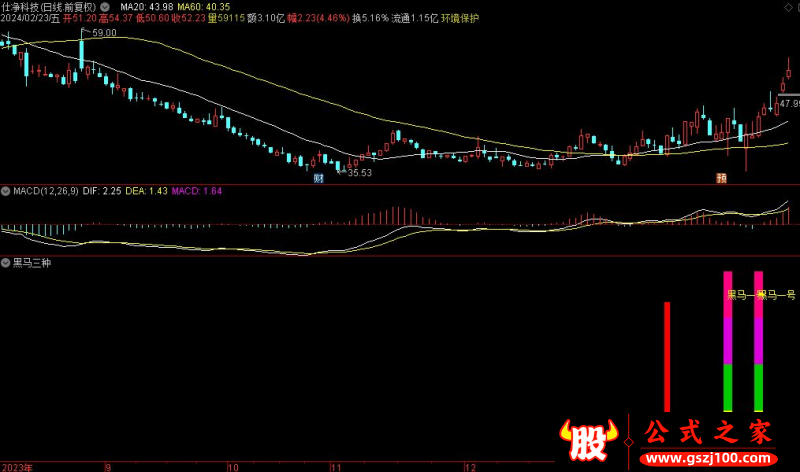Click the rightmost 黑马一号 signal label
The width and height of the screenshot is (800, 472).
coord(776,295)
